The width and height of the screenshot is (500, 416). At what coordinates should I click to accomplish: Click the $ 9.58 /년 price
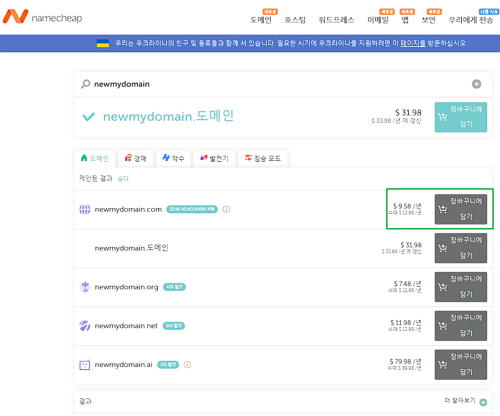[407, 206]
